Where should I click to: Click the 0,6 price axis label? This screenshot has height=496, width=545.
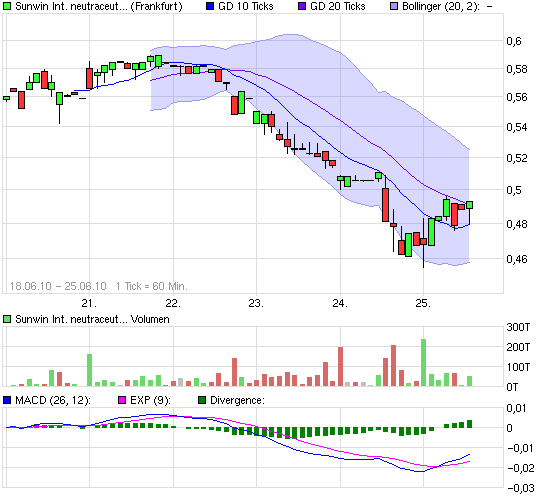pyautogui.click(x=514, y=41)
